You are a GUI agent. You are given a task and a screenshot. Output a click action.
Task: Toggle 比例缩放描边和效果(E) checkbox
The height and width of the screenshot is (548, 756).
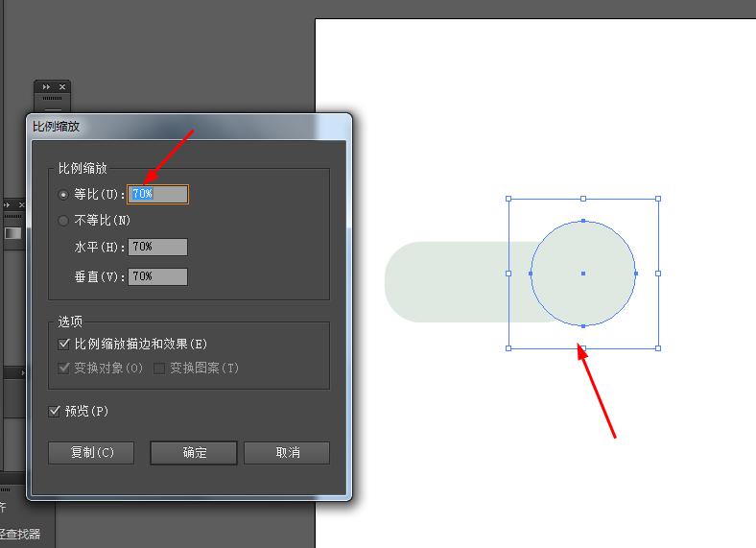pos(63,344)
